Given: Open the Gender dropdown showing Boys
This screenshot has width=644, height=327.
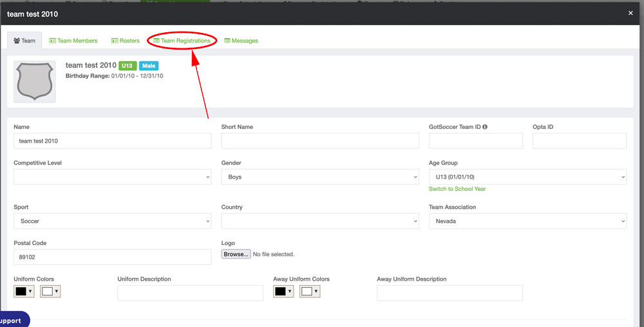Looking at the screenshot, I should coord(319,177).
